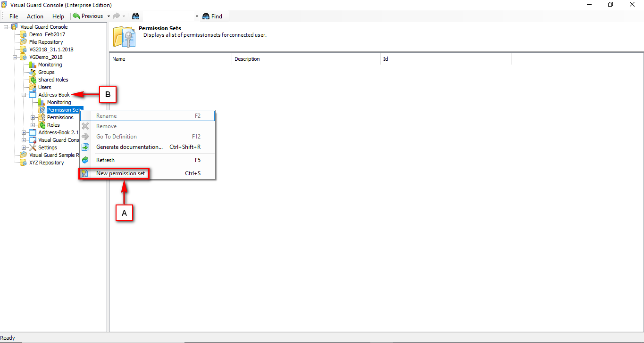The image size is (644, 343).
Task: Collapse the Address-Book application node
Action: click(x=24, y=95)
